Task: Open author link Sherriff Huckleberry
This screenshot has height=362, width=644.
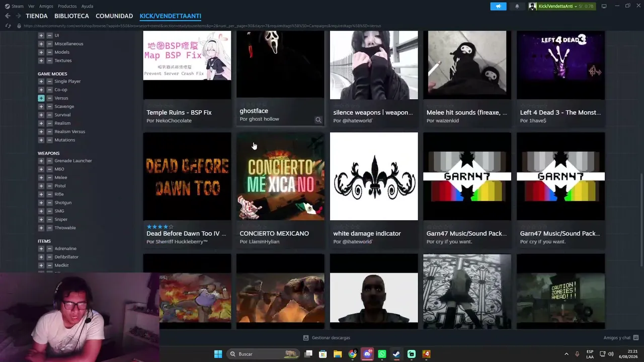Action: point(182,242)
